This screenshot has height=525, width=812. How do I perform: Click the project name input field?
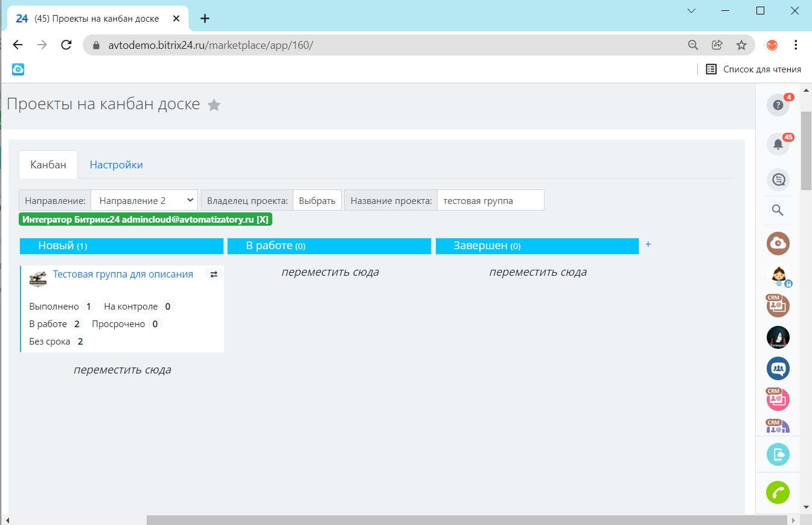tap(490, 200)
